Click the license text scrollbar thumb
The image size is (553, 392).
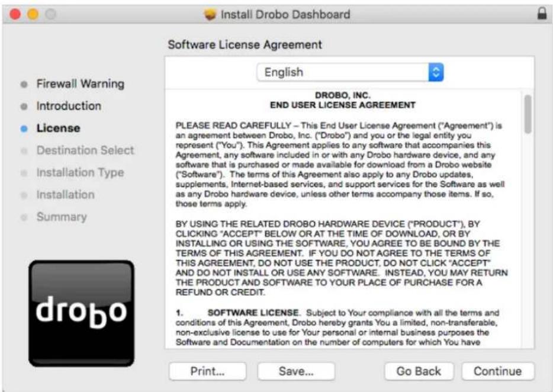tap(528, 114)
